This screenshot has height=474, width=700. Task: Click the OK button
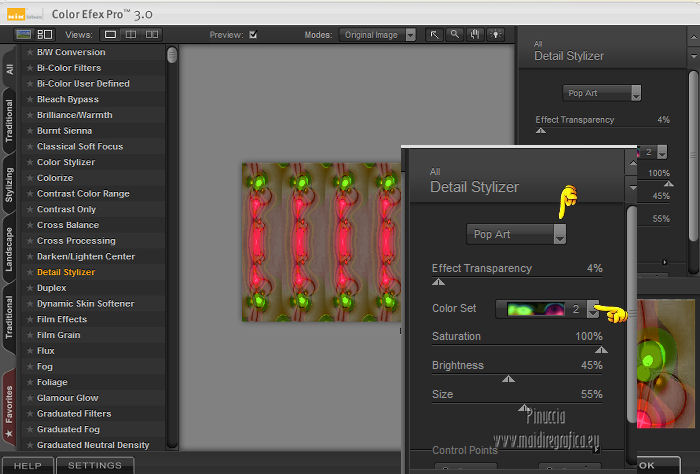click(658, 466)
